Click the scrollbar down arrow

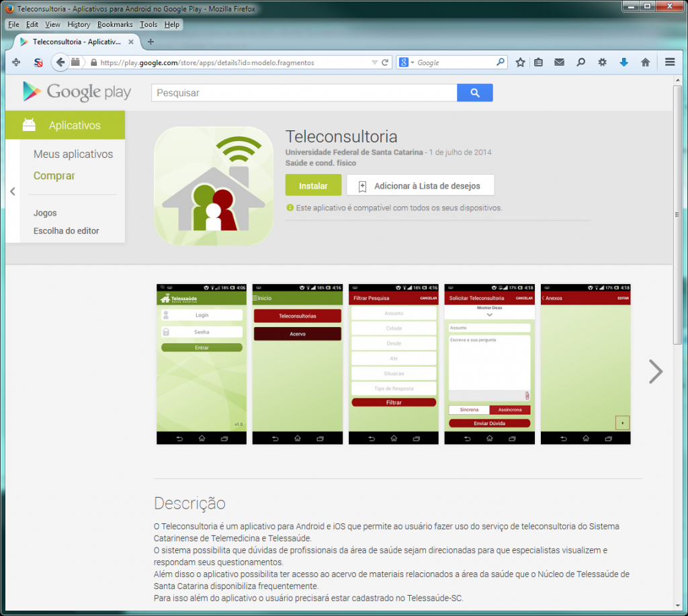point(677,605)
